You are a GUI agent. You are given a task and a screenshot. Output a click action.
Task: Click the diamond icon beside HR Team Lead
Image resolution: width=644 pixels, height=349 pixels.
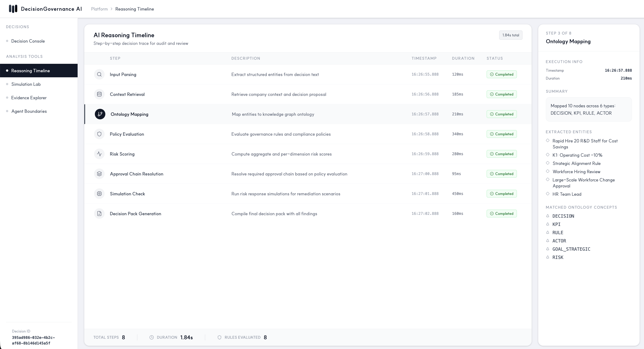[x=547, y=194]
